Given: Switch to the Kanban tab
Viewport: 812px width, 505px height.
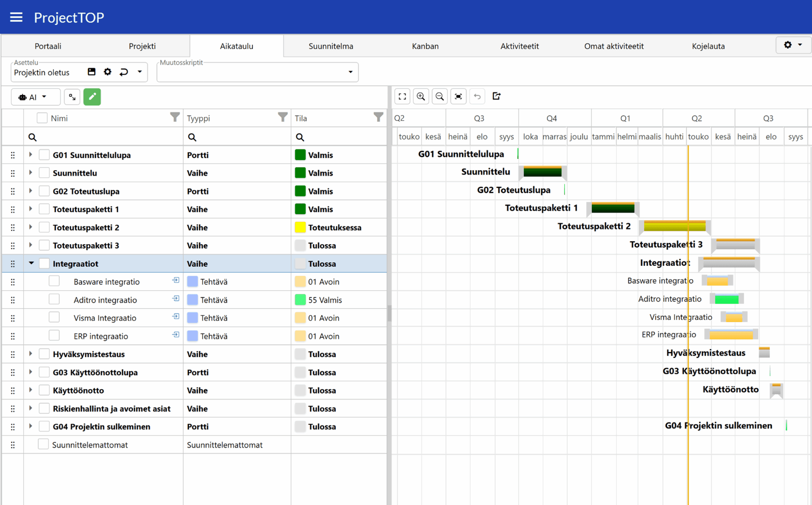Looking at the screenshot, I should point(425,46).
